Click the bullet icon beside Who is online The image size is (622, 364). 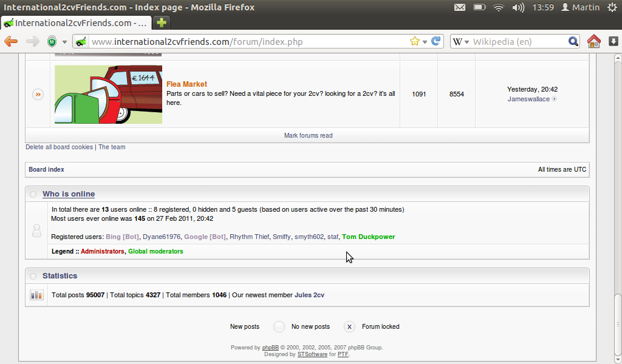(x=33, y=195)
